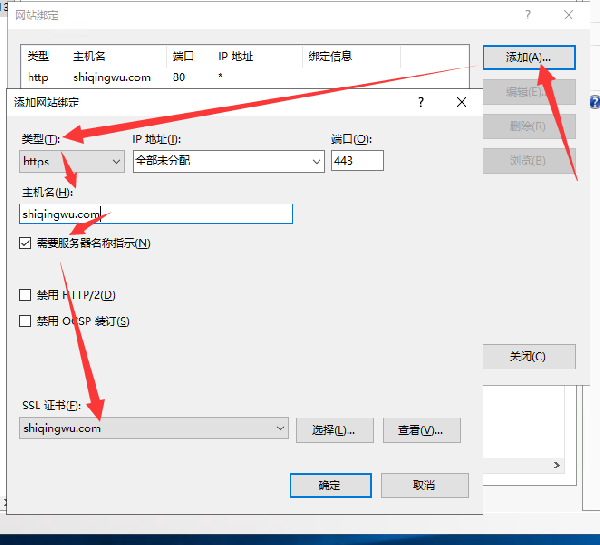
Task: Click the 类型 column header
Action: [38, 57]
